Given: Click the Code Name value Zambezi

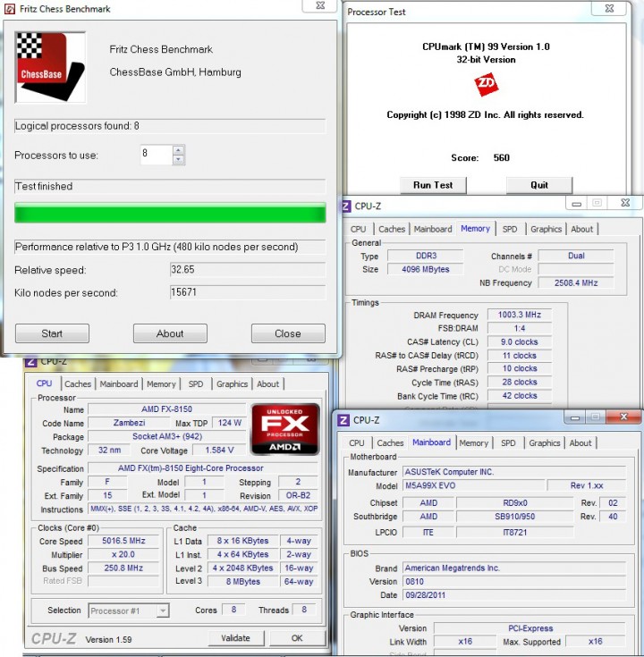Looking at the screenshot, I should tap(129, 423).
